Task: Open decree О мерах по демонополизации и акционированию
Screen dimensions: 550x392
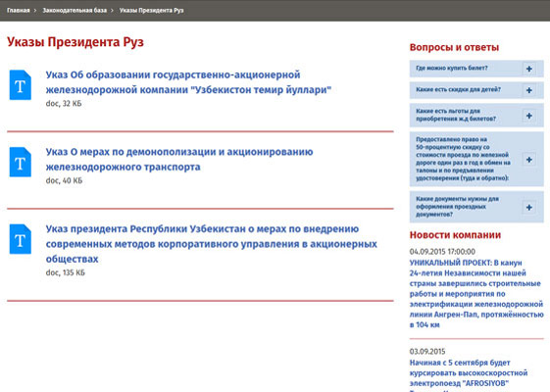Action: pos(179,159)
